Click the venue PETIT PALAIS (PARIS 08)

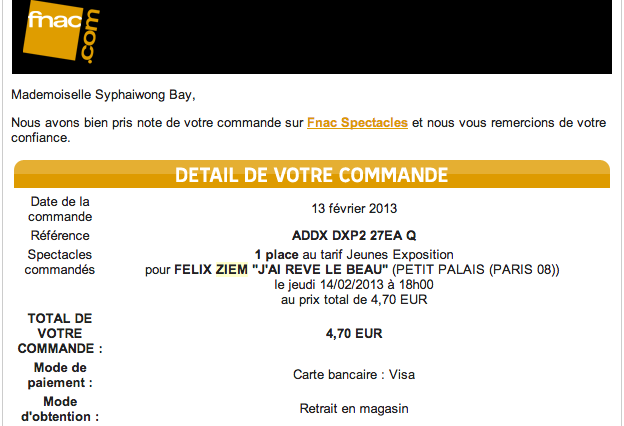[476, 270]
